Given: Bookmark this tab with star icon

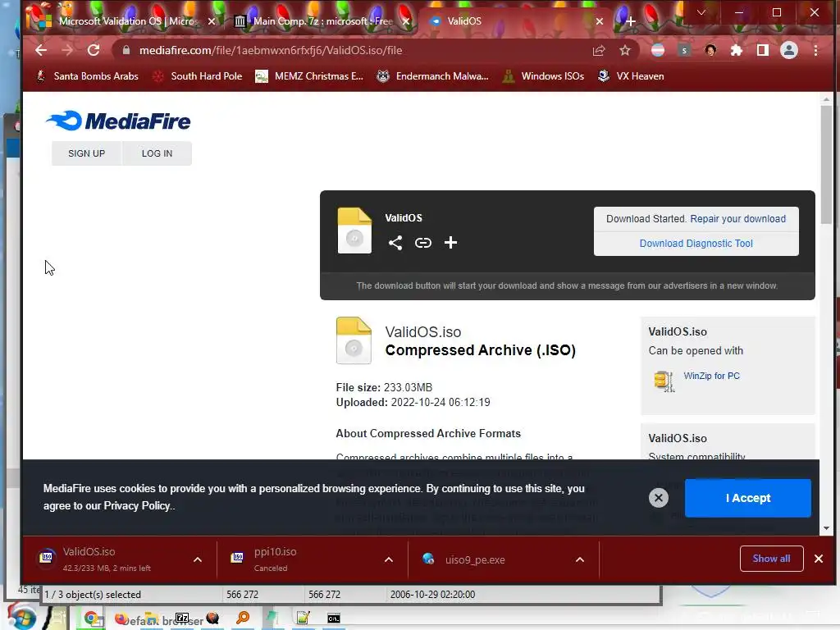Looking at the screenshot, I should pyautogui.click(x=624, y=50).
